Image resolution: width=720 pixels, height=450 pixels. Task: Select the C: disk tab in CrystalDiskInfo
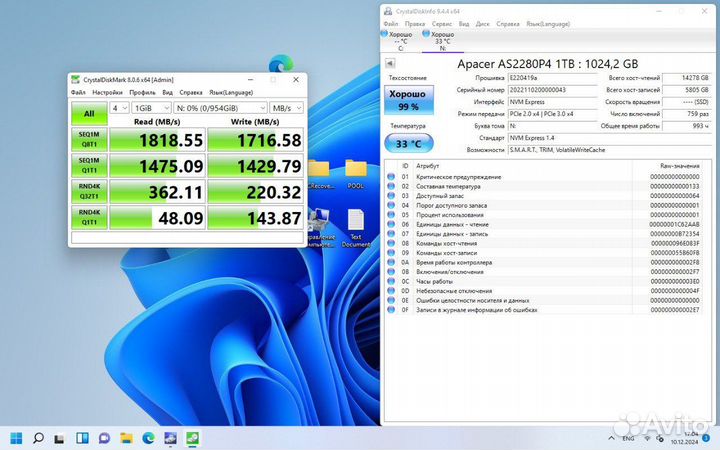[399, 41]
